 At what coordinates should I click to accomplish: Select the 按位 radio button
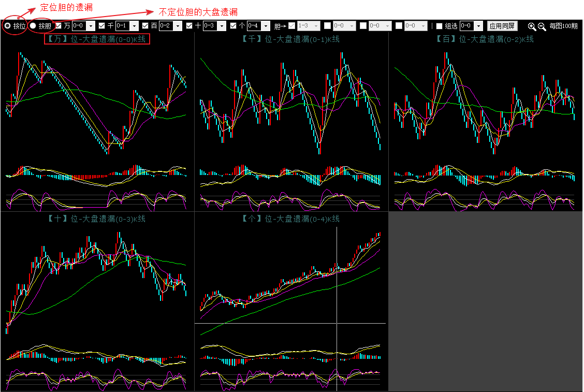(x=8, y=26)
